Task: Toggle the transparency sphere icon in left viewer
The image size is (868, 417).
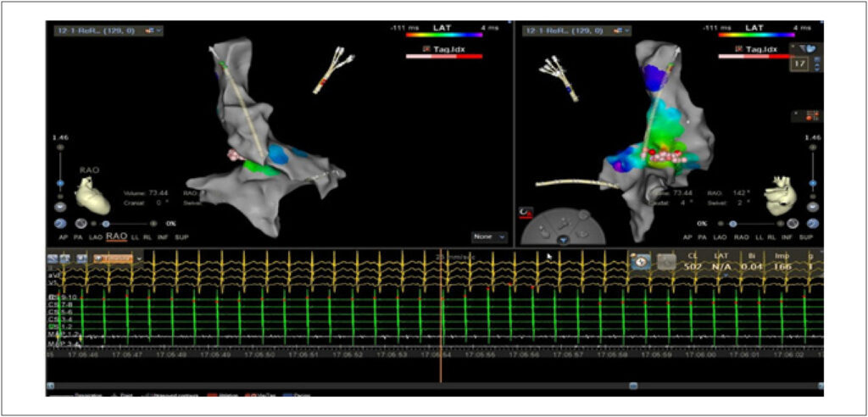Action: click(x=81, y=224)
